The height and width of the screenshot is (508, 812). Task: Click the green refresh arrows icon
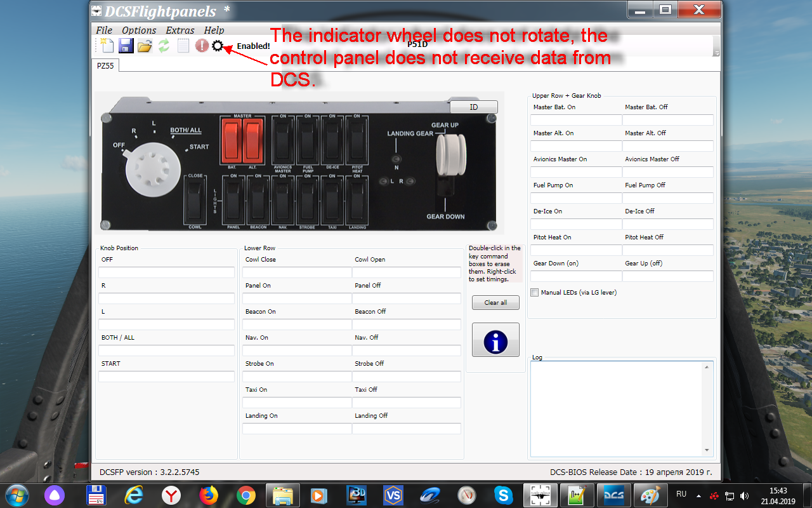pos(164,46)
